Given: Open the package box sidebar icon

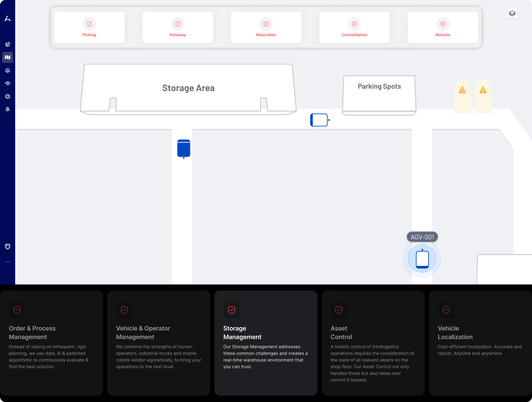Looking at the screenshot, I should click(7, 70).
